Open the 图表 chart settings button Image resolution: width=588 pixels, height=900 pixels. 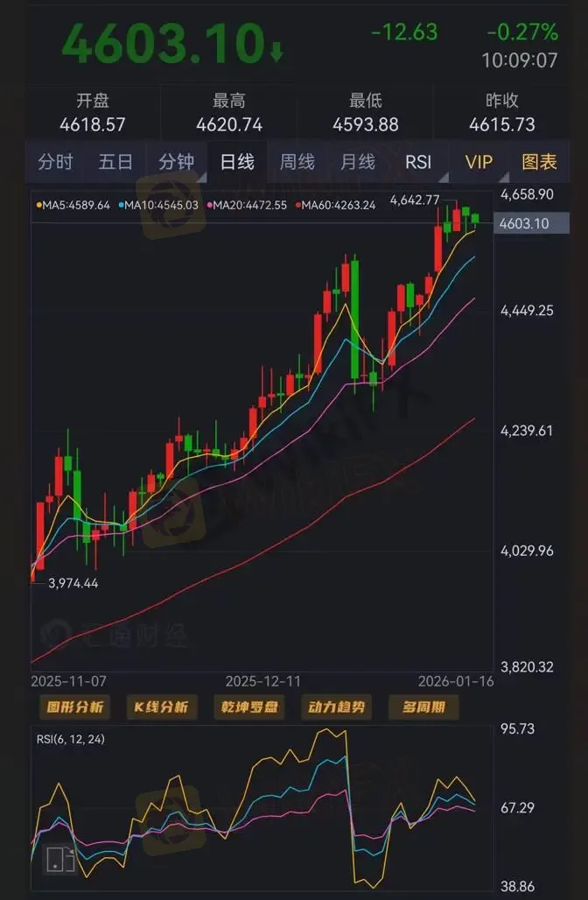(x=540, y=163)
